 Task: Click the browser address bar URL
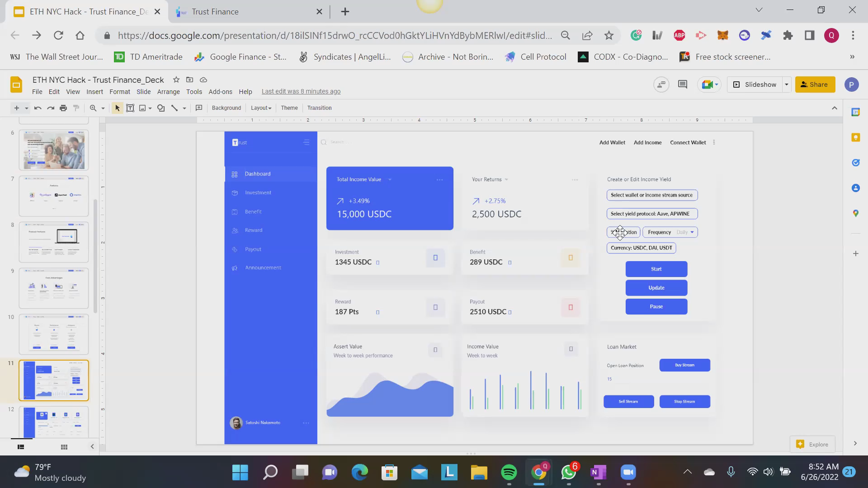pyautogui.click(x=335, y=35)
